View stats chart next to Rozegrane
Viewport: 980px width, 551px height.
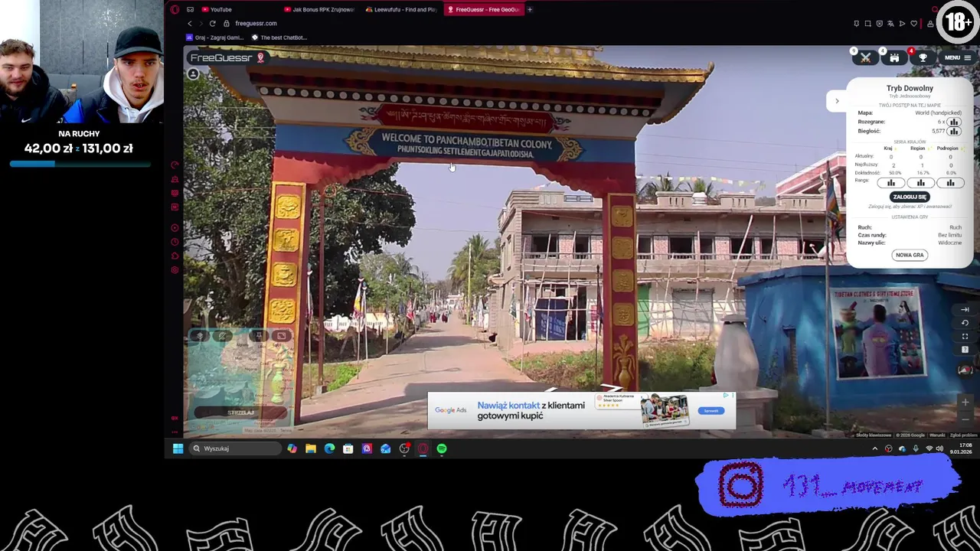(x=953, y=122)
